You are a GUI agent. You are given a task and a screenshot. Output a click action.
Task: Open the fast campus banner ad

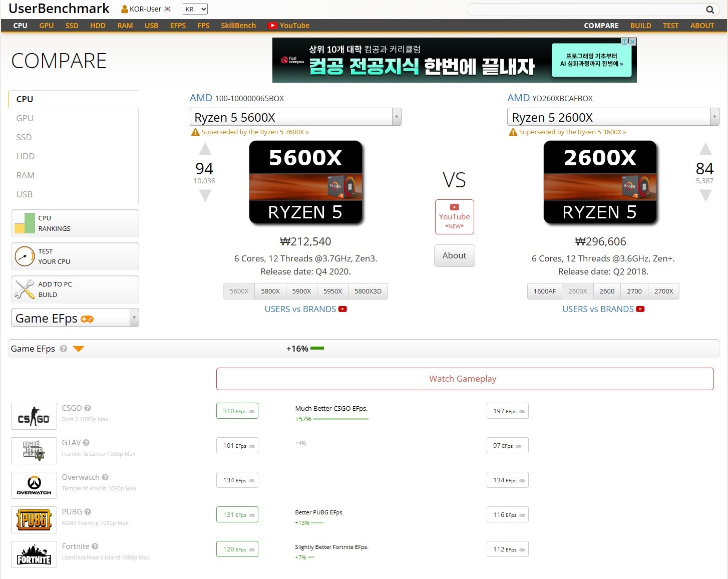(455, 61)
